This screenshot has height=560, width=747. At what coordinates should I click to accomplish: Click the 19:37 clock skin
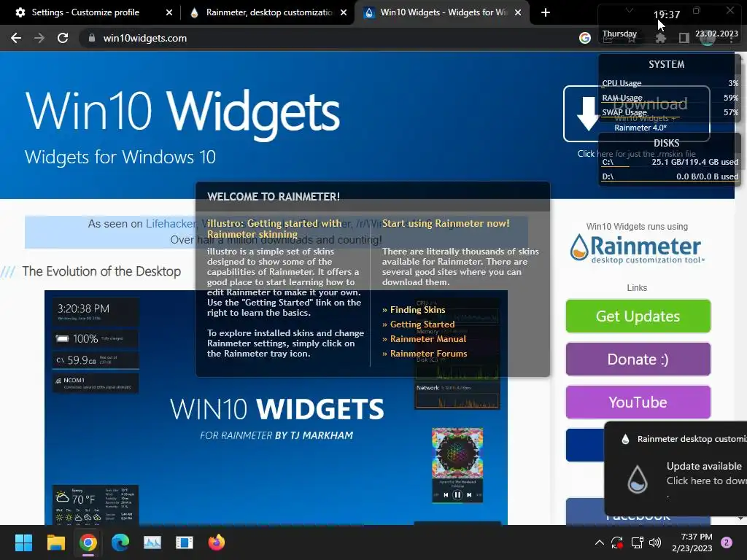tap(667, 15)
